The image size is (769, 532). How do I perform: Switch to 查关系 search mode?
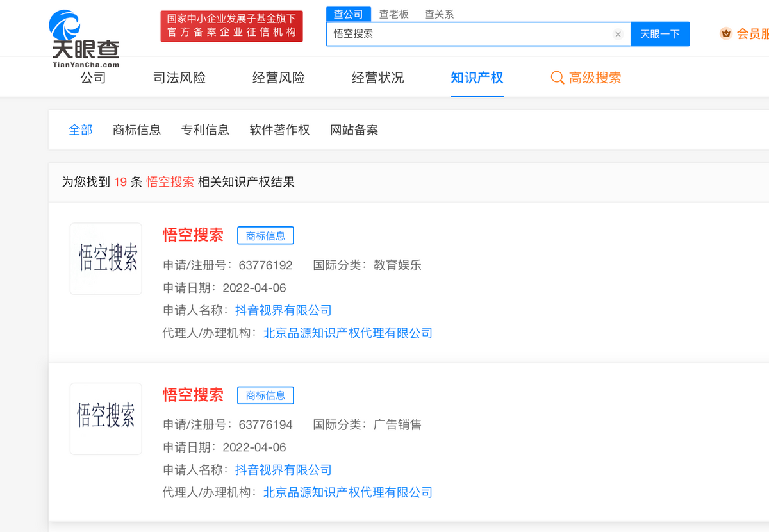coord(439,14)
